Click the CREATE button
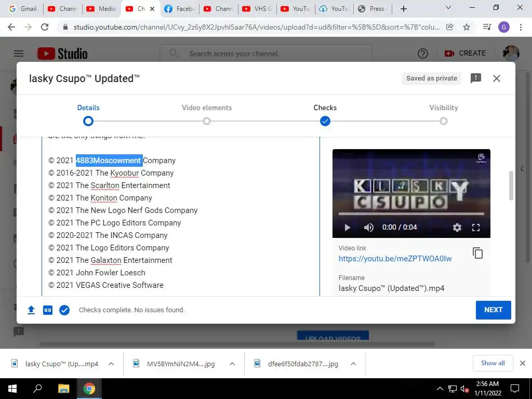Screen dimensions: 532x399 465,54
